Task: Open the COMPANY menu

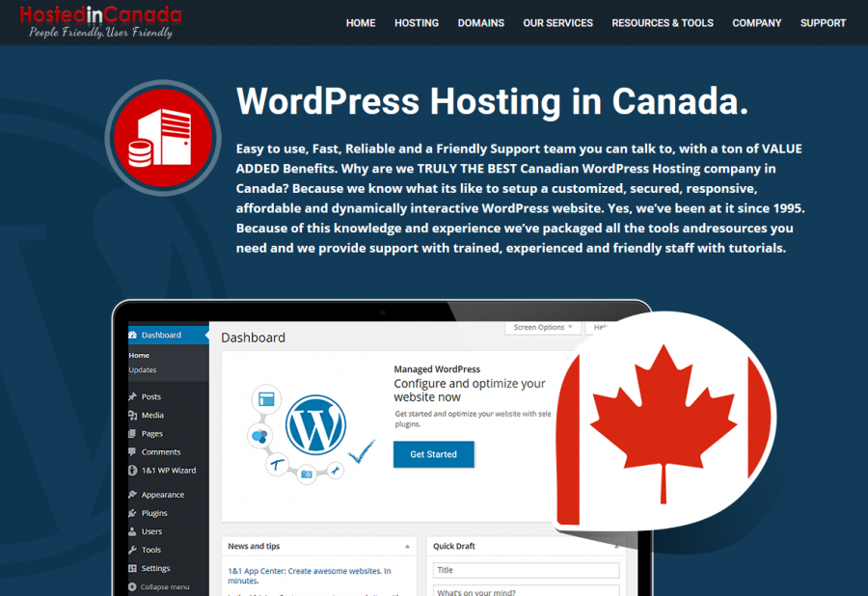Action: [x=757, y=23]
